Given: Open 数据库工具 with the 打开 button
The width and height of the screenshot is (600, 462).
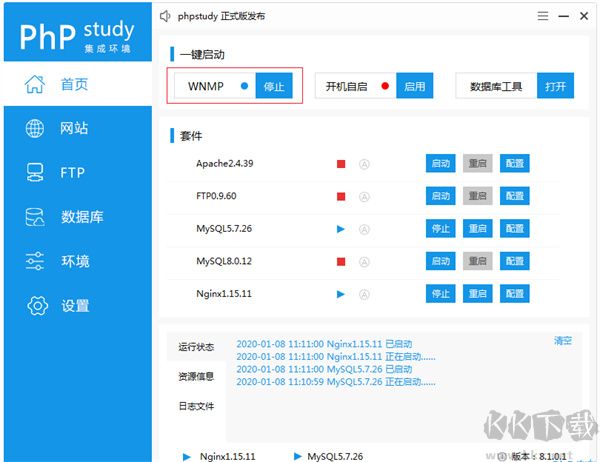Looking at the screenshot, I should tap(555, 86).
